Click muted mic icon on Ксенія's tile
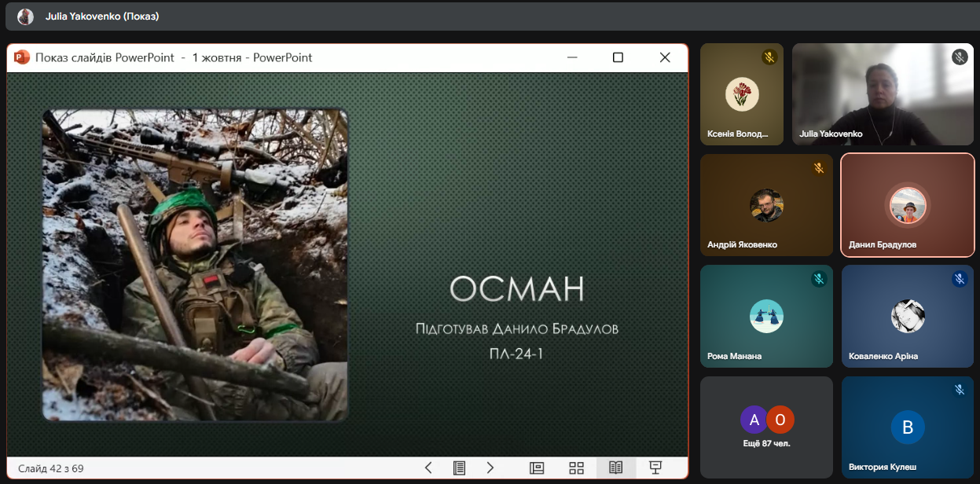 [x=769, y=57]
